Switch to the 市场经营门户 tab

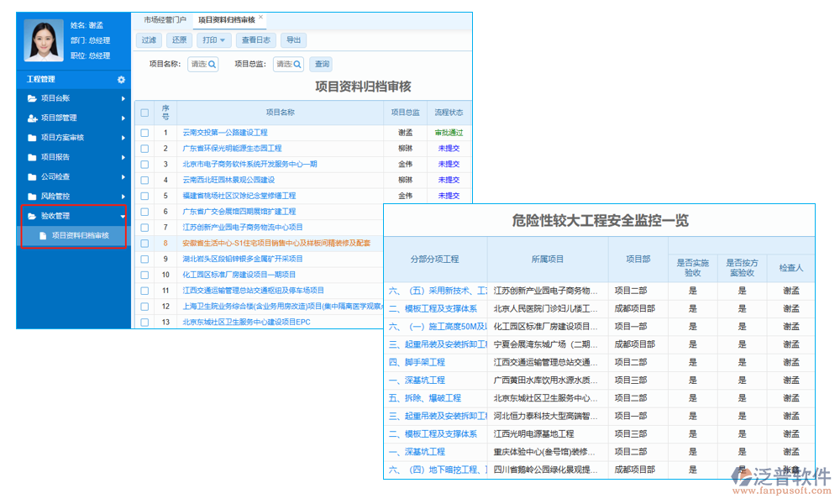click(x=165, y=18)
